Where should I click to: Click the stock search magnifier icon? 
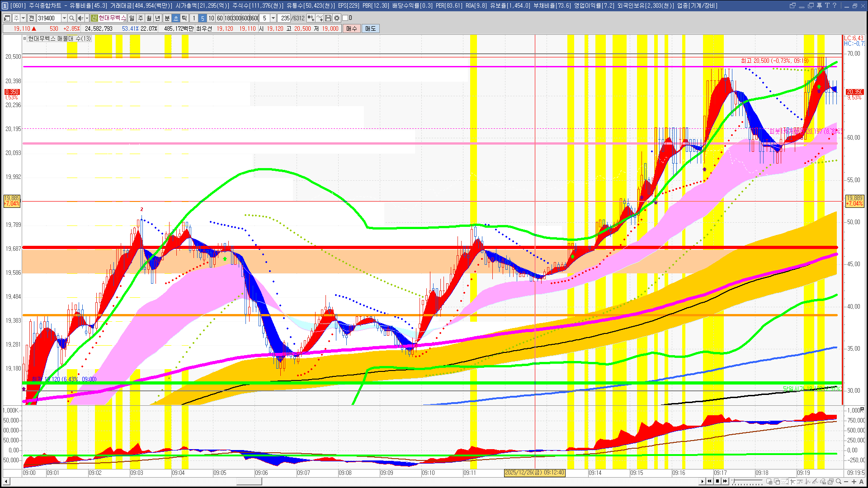[x=71, y=18]
